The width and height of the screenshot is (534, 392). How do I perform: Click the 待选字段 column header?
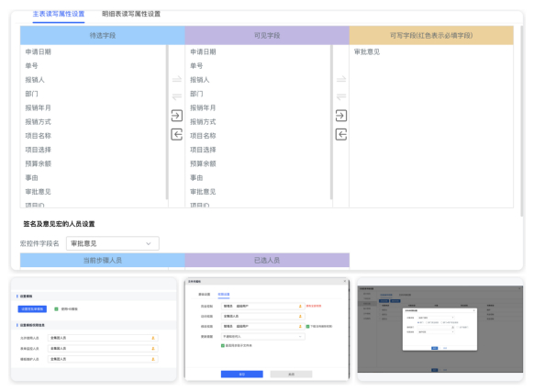(103, 36)
